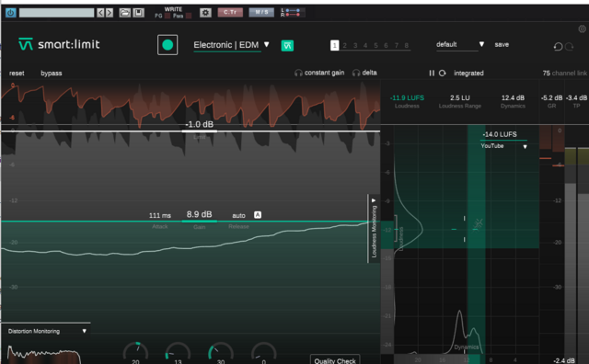The image size is (589, 364).
Task: Open the Electronic | EDM profile dropdown
Action: coord(231,45)
